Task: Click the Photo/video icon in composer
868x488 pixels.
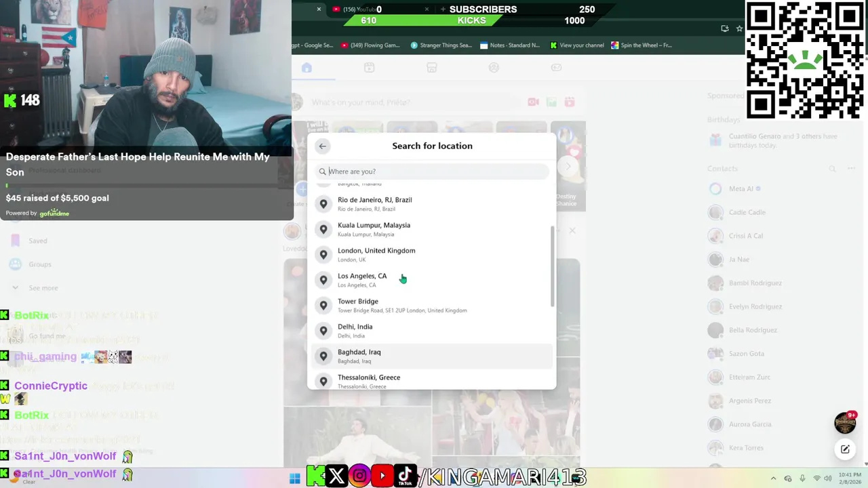Action: 551,102
